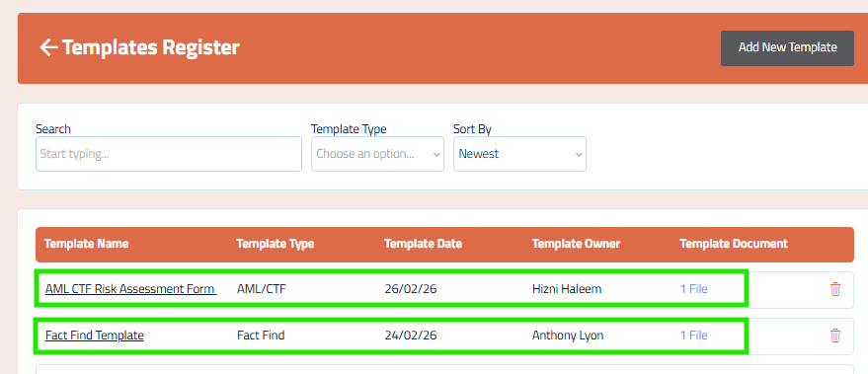Select the Anthony Lyon owner cell
This screenshot has height=374, width=868.
click(x=568, y=336)
